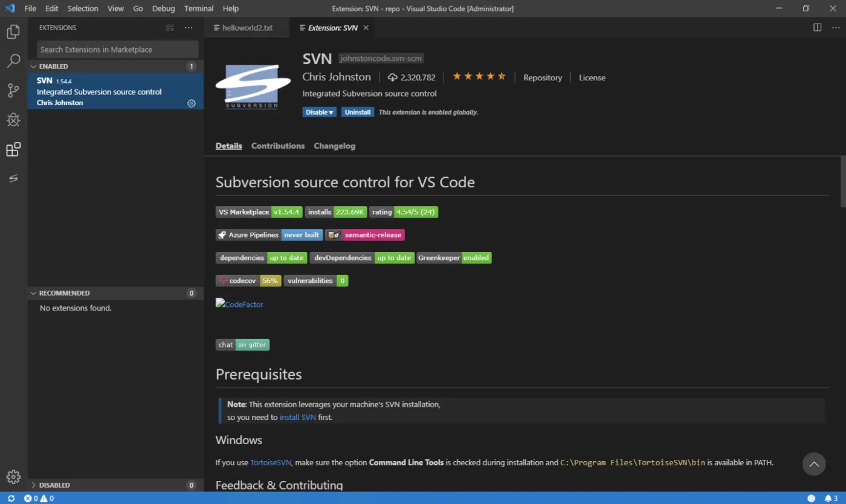Click the codecov 56% badge
This screenshot has height=504, width=846.
click(x=248, y=281)
